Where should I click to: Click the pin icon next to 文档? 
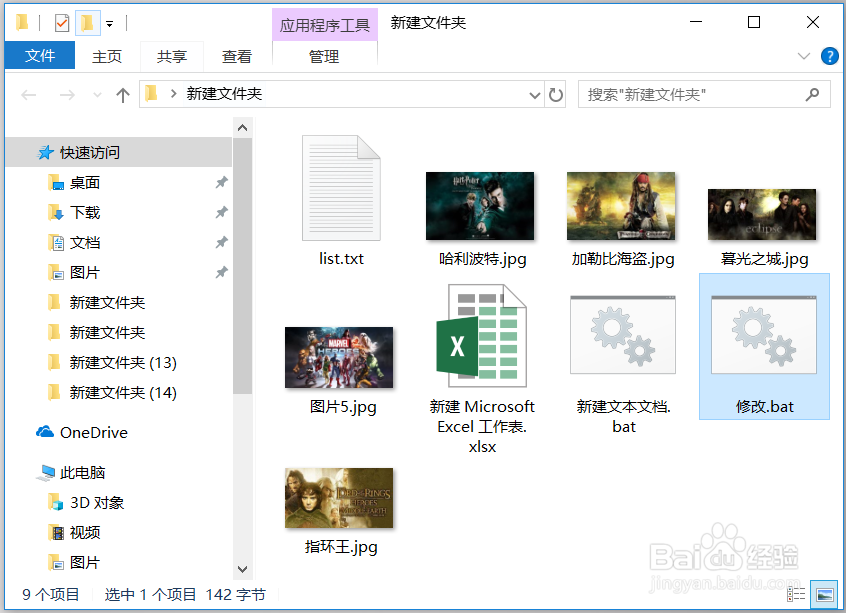pyautogui.click(x=221, y=243)
